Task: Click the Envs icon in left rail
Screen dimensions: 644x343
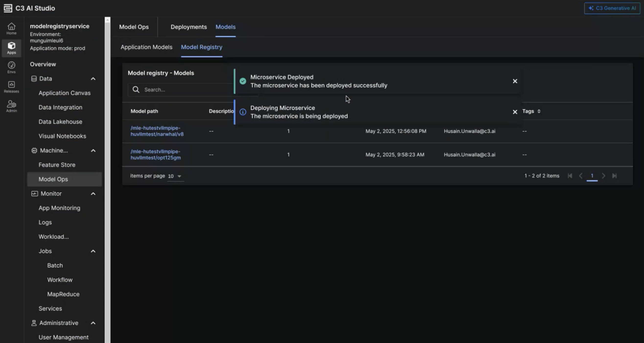Action: 11,68
